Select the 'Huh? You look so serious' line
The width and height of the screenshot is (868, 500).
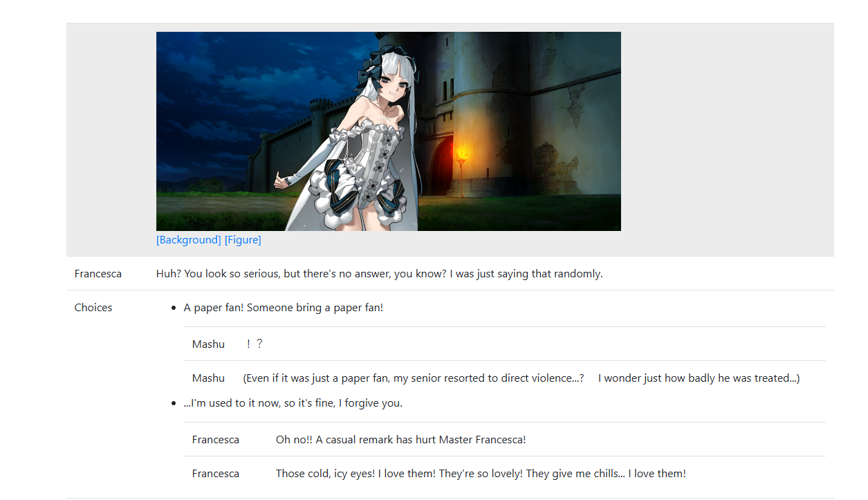point(380,274)
